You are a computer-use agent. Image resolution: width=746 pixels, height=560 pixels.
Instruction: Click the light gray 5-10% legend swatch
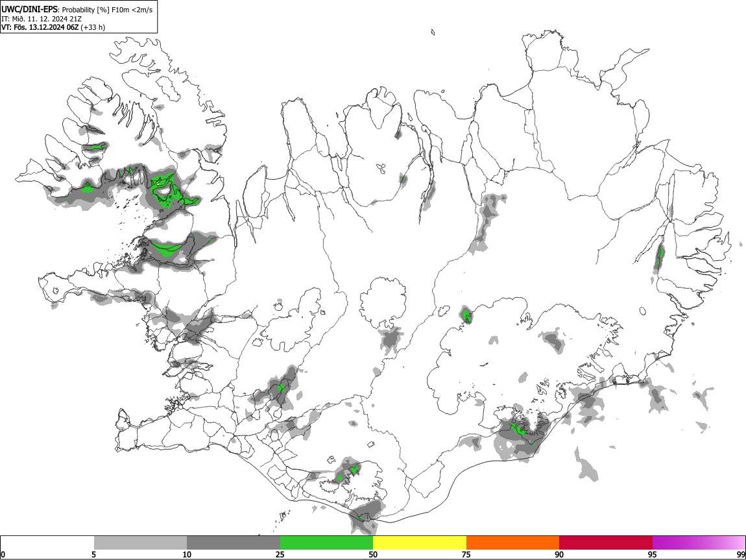140,542
